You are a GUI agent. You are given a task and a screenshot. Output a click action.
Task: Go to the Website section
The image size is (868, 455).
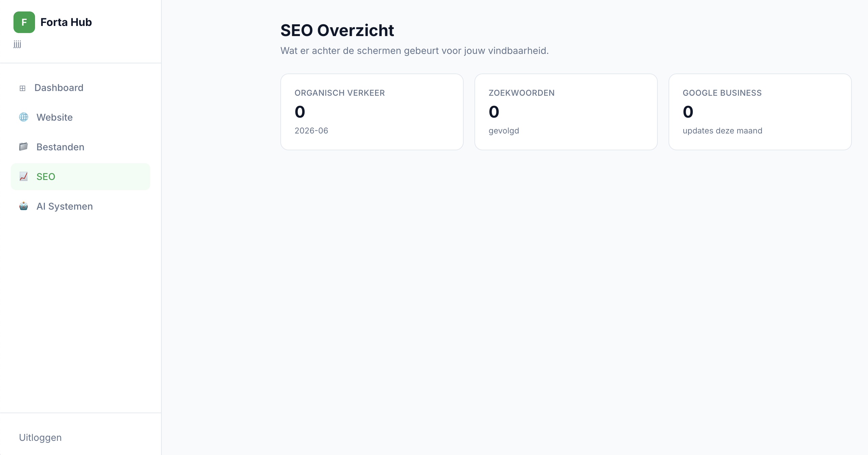81,117
